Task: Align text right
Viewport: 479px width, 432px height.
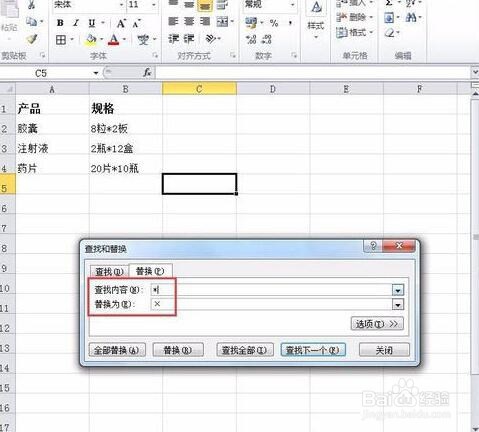Action: pos(205,22)
